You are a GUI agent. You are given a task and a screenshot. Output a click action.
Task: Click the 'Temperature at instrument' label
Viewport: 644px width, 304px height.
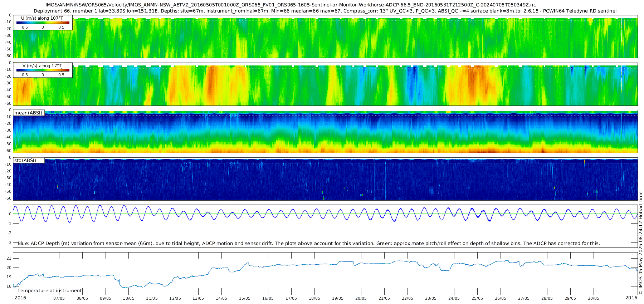tap(50, 291)
